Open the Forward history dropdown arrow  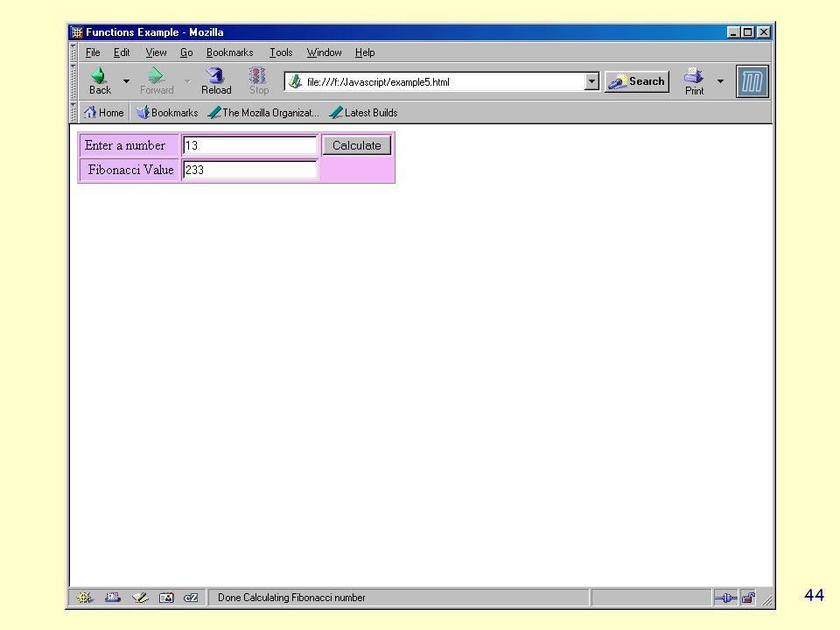click(187, 81)
